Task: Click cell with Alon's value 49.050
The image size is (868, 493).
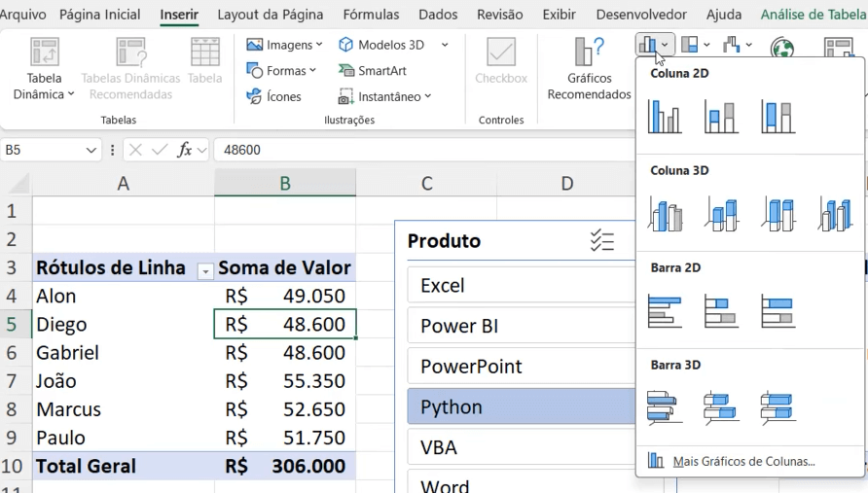Action: [x=285, y=296]
